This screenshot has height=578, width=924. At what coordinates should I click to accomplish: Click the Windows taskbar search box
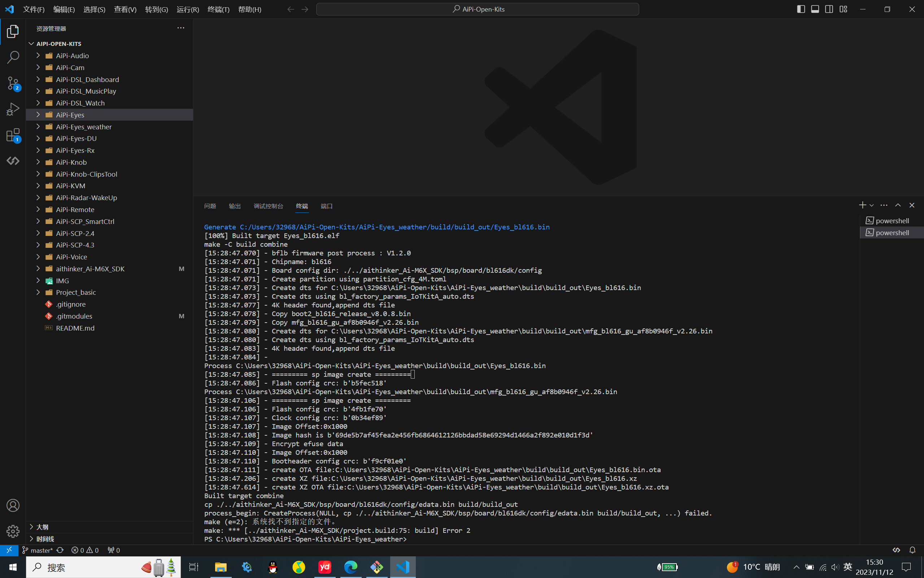(104, 567)
